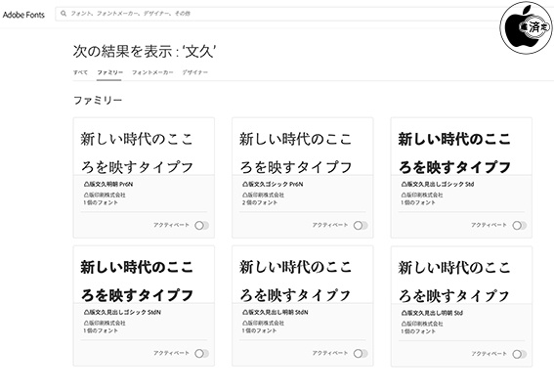Open the フォントメーカー tab
Image resolution: width=554 pixels, height=392 pixels.
point(152,72)
